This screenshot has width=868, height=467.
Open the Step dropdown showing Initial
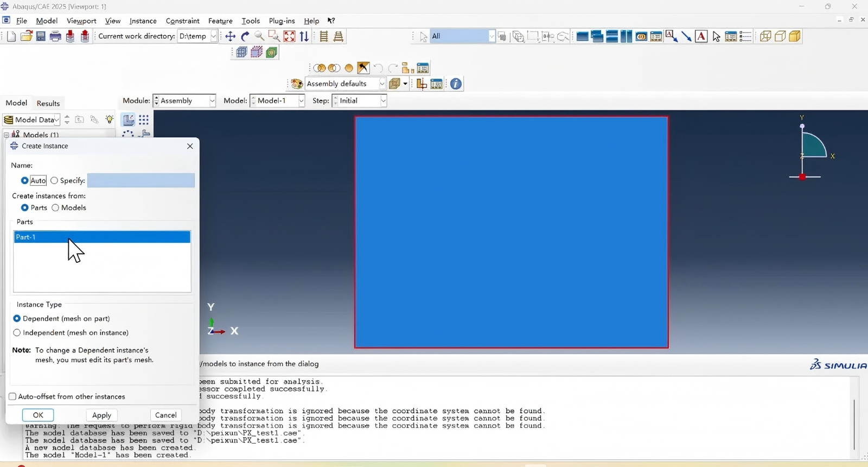(x=361, y=101)
